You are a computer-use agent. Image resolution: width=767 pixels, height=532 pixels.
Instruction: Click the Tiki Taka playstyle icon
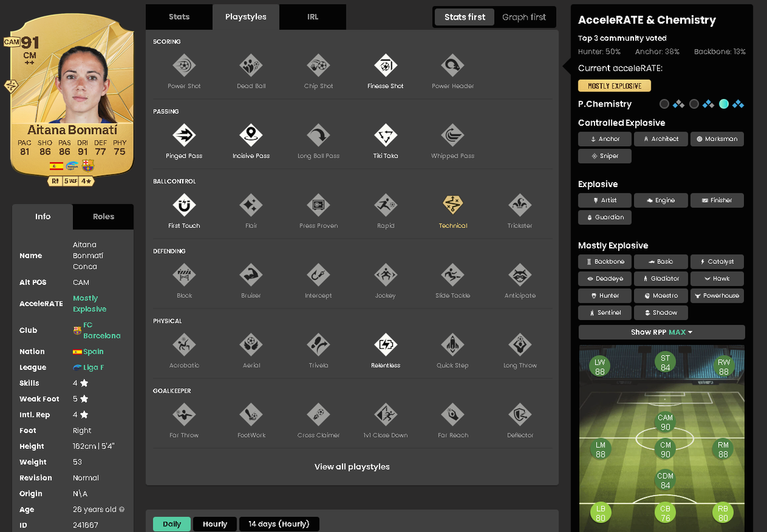pos(385,135)
